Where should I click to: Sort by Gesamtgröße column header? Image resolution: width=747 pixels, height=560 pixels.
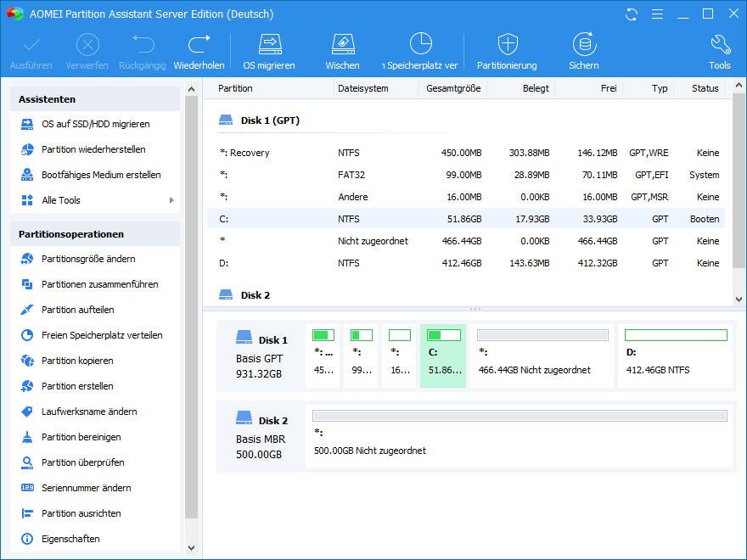453,88
